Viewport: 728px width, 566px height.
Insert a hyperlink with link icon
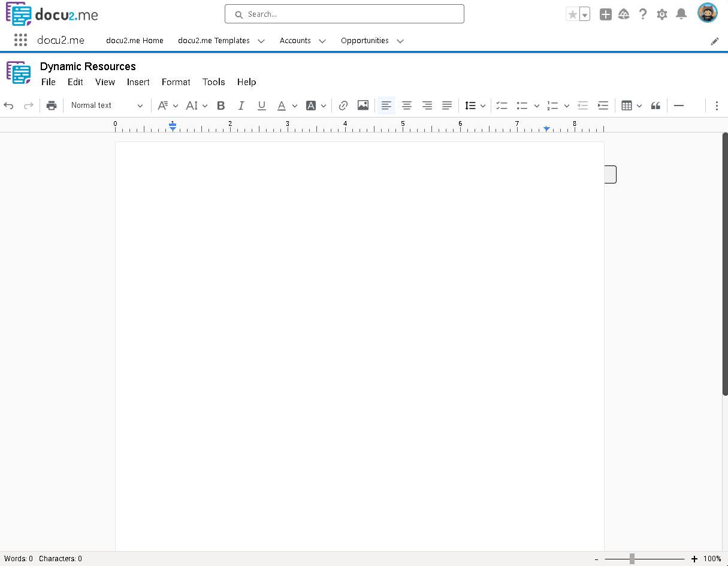(x=343, y=106)
